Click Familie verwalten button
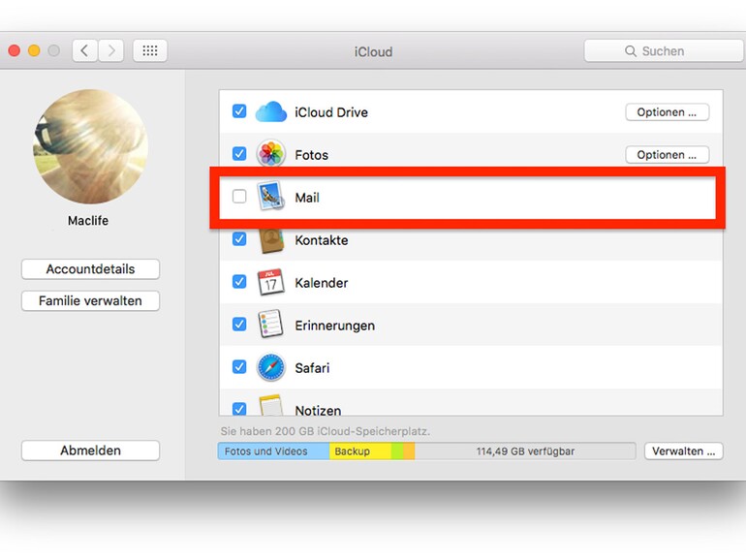 (90, 300)
